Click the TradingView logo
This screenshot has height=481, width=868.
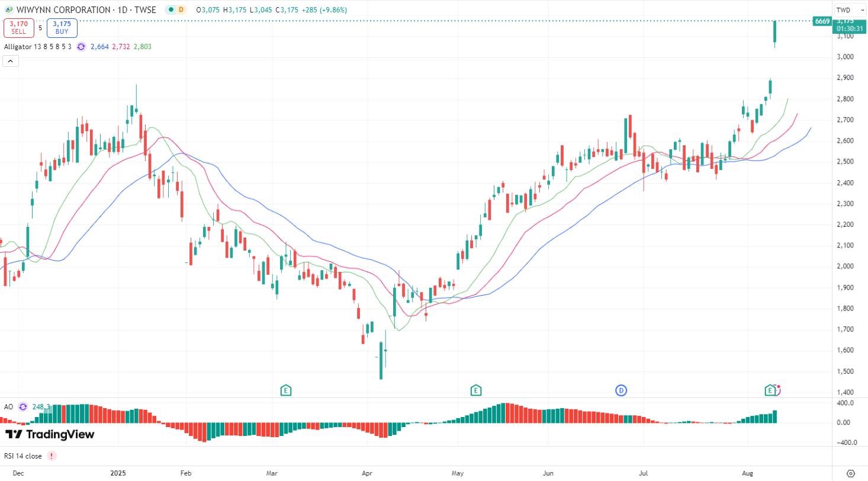50,434
